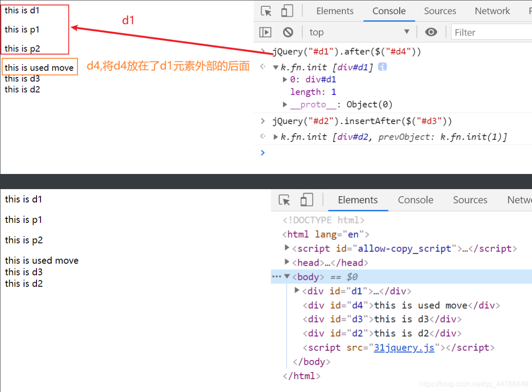Select the div id="d3" node
The width and height of the screenshot is (532, 392).
382,319
